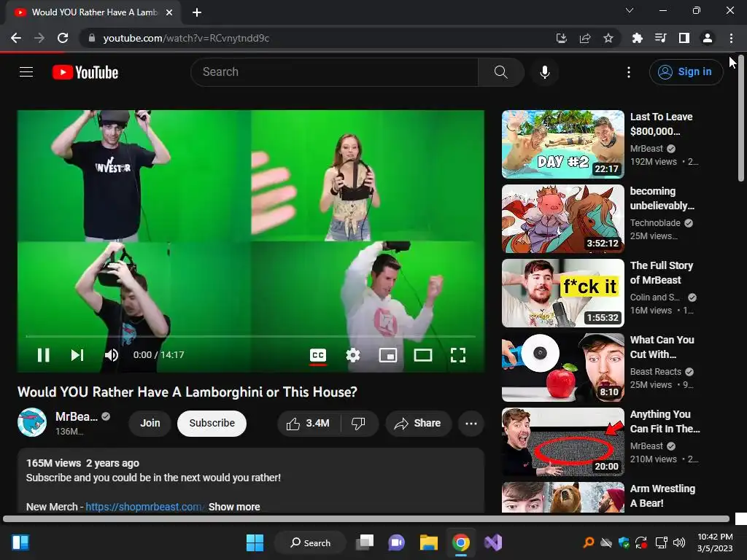Reload the current page
747x560 pixels.
point(63,38)
